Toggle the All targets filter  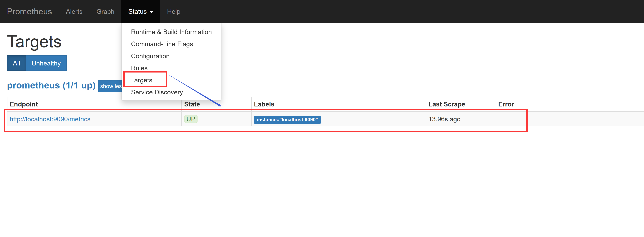pos(17,63)
